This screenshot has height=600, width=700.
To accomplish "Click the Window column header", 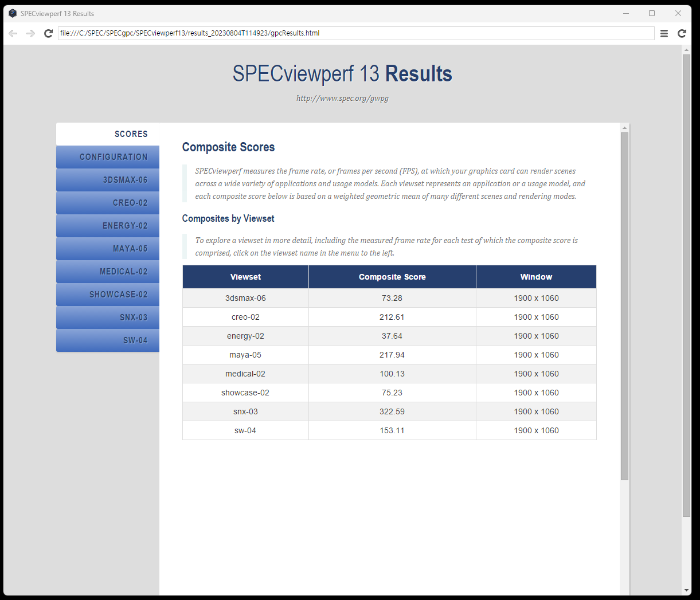I will point(536,277).
